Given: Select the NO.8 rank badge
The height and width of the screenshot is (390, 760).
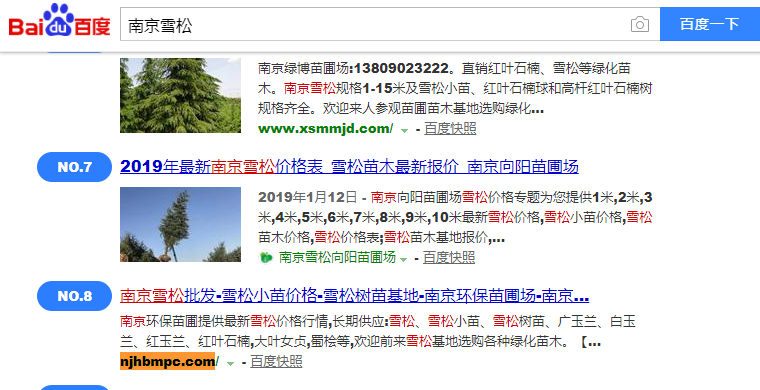Looking at the screenshot, I should click(74, 296).
